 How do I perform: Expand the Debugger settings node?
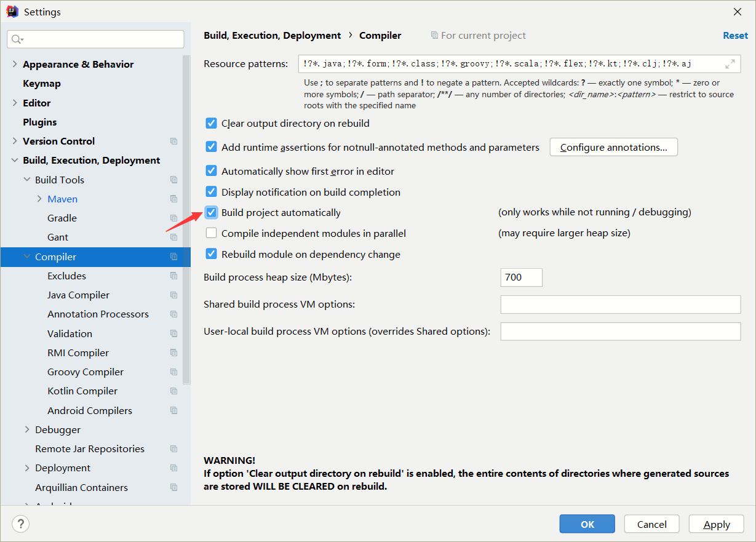click(27, 429)
